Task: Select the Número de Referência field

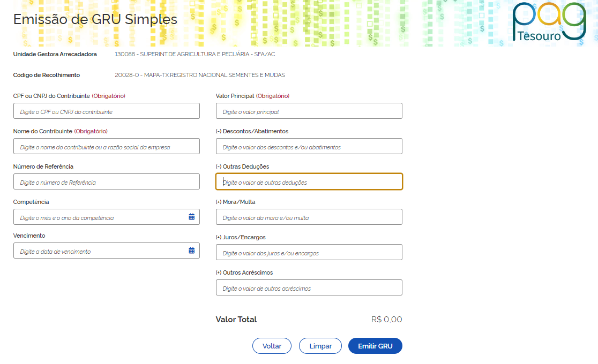Action: tap(106, 182)
